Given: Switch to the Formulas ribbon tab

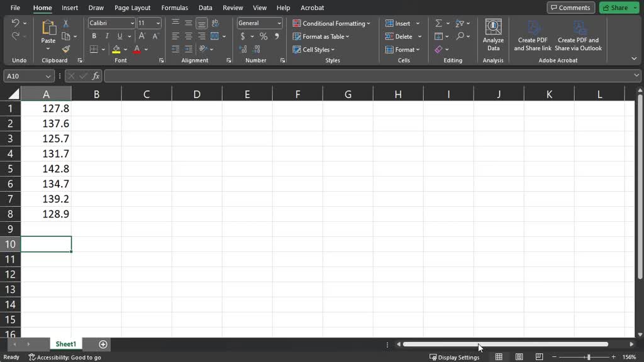Looking at the screenshot, I should click(x=174, y=8).
